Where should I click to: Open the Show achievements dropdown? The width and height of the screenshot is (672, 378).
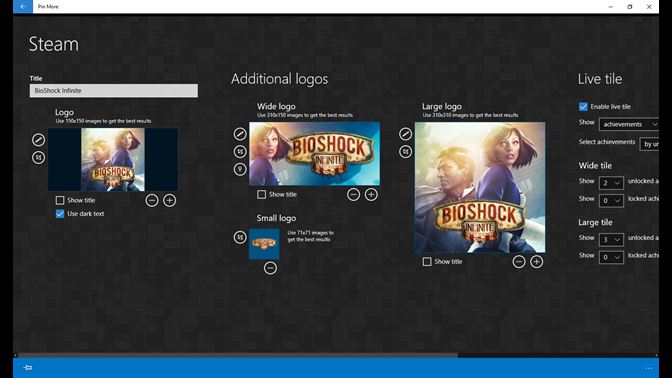pyautogui.click(x=629, y=124)
